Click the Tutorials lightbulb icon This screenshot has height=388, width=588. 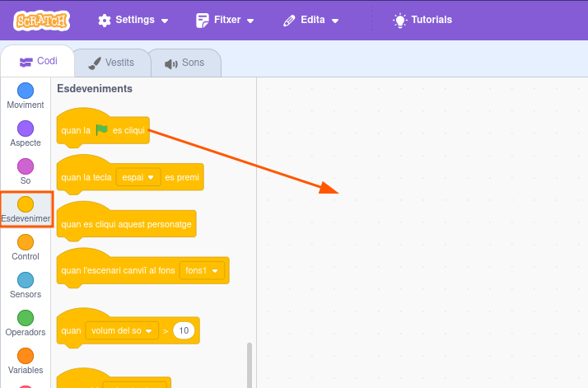pyautogui.click(x=399, y=21)
